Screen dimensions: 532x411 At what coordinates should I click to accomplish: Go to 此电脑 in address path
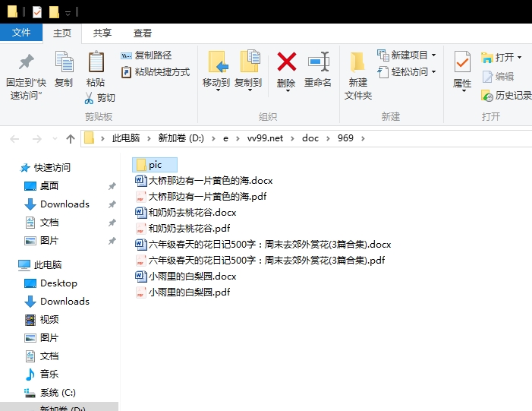click(126, 138)
